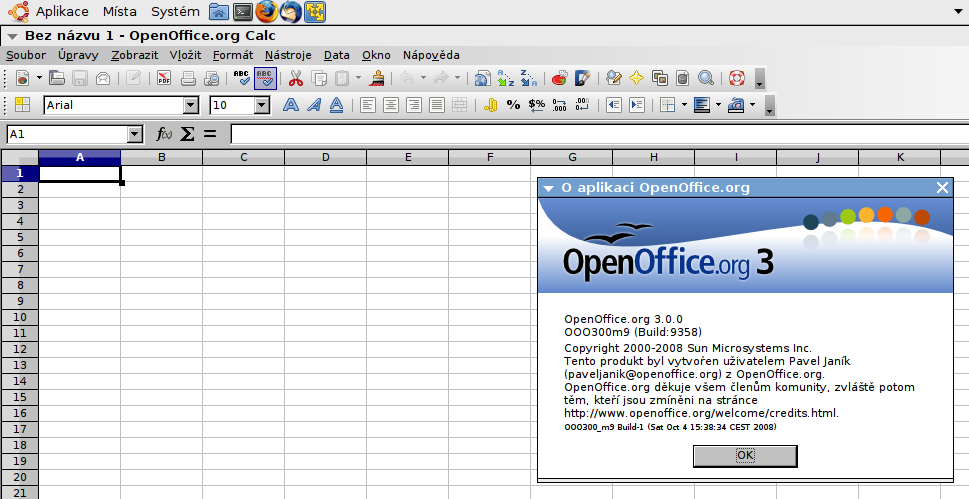Viewport: 969px width, 499px height.
Task: Click the Cut scissors icon
Action: click(x=296, y=79)
